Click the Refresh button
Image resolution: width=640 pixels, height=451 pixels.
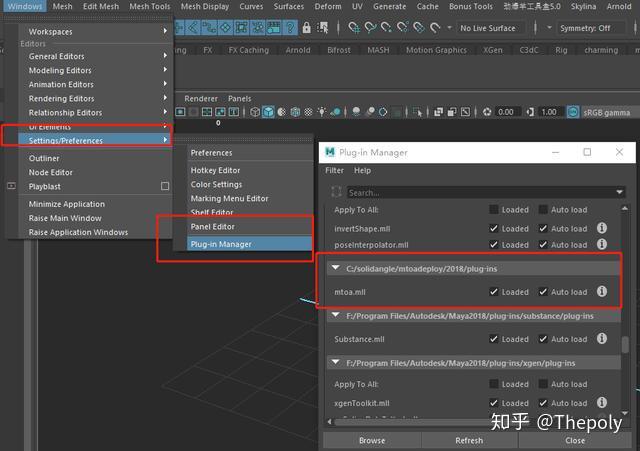coord(469,440)
